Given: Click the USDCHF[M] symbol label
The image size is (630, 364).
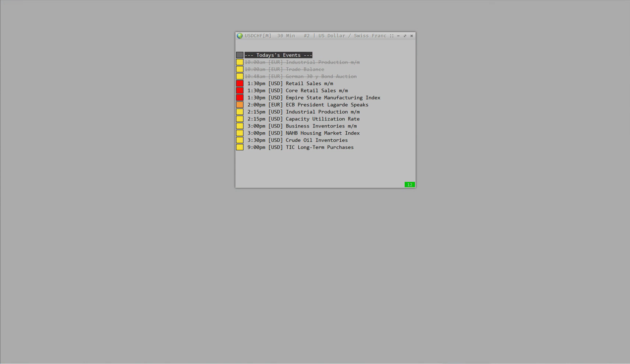Looking at the screenshot, I should click(x=258, y=36).
